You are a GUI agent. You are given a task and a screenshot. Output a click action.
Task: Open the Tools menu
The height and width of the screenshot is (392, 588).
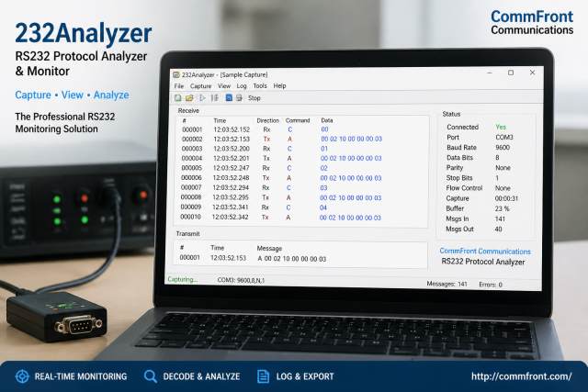pos(260,85)
